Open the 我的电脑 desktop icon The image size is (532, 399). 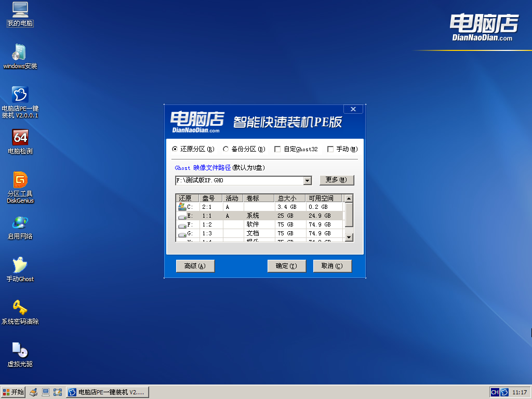pyautogui.click(x=20, y=10)
